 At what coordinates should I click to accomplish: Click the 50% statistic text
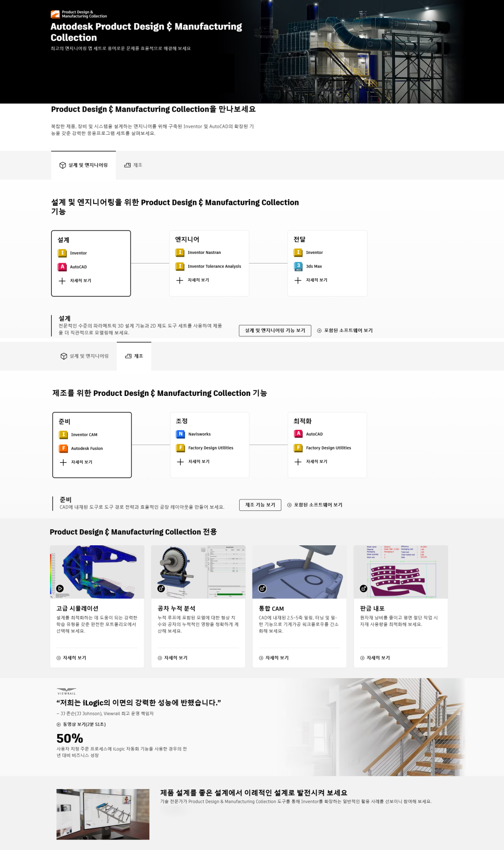coord(70,738)
